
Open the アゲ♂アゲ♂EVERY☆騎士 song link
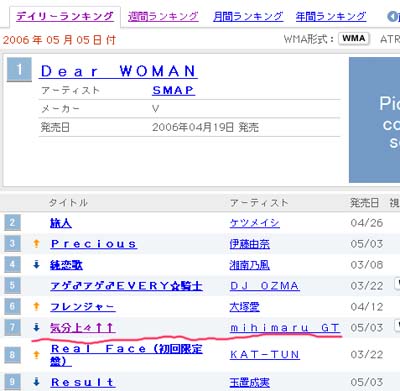click(x=126, y=286)
